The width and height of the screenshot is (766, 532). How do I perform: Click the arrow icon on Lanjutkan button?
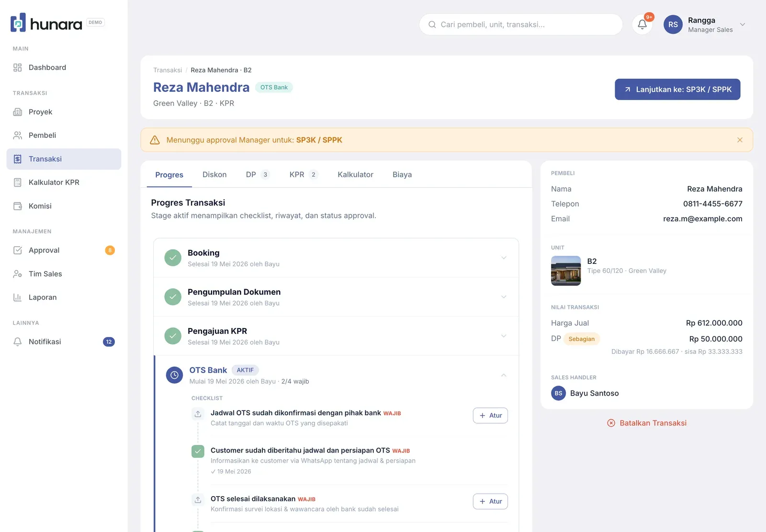[x=628, y=90]
